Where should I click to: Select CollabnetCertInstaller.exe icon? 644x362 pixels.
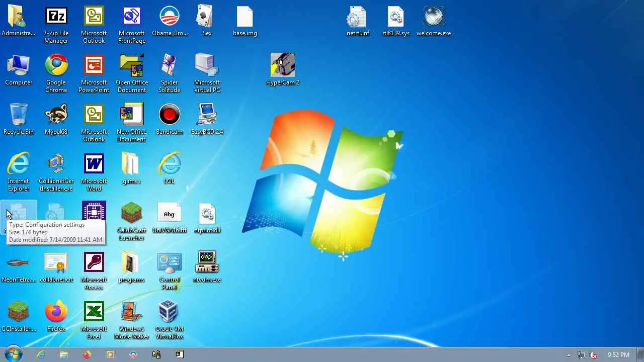56,172
